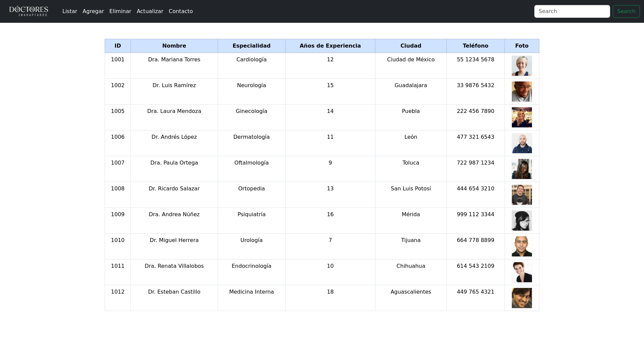
Task: Click phone number 999 112 3344
Action: tap(476, 215)
